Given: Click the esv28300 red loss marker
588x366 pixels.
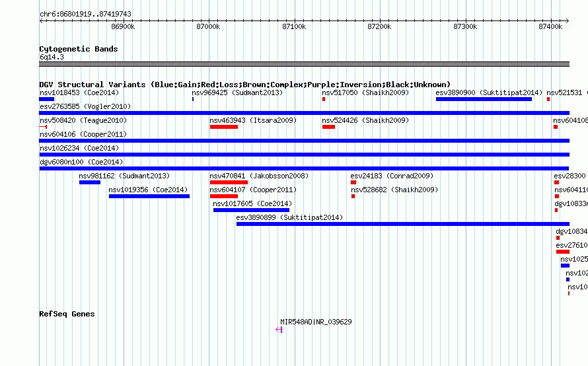Looking at the screenshot, I should point(556,182).
